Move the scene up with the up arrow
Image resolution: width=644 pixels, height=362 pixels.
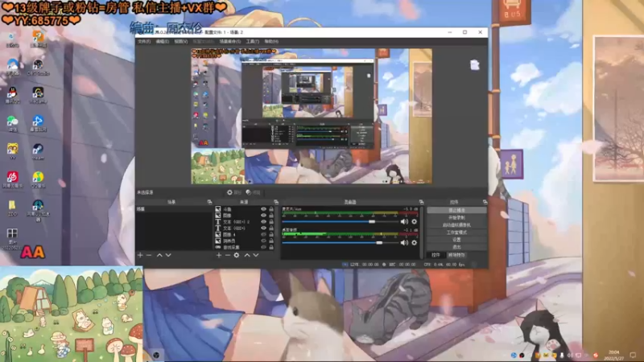point(159,255)
